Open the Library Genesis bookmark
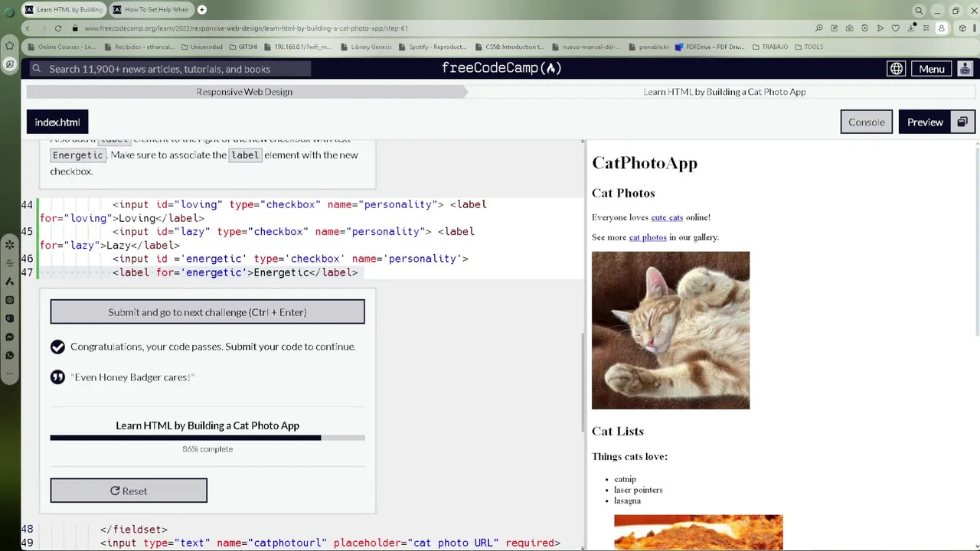Image resolution: width=980 pixels, height=551 pixels. click(366, 47)
